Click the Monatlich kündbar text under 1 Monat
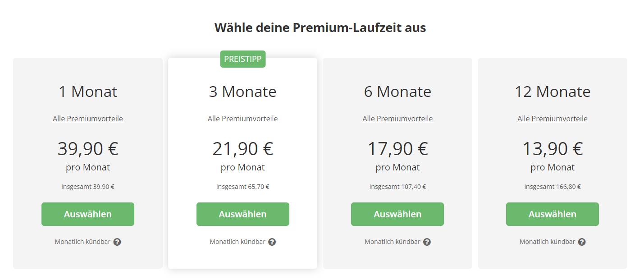644x280 pixels. click(82, 242)
